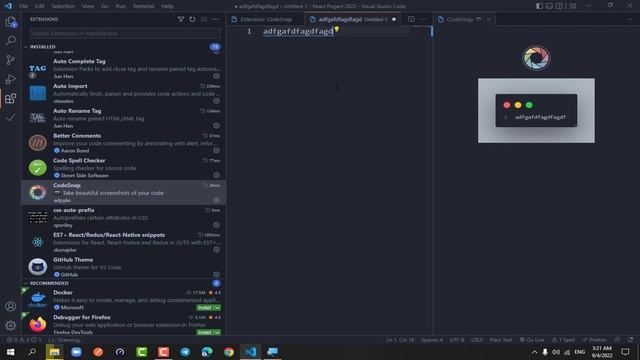
Task: Open Install dropdown arrow for Debugger for Firefox
Action: pos(218,332)
